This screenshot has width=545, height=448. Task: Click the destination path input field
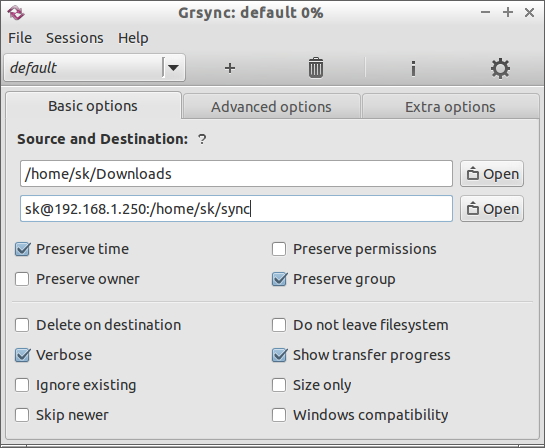coord(236,209)
